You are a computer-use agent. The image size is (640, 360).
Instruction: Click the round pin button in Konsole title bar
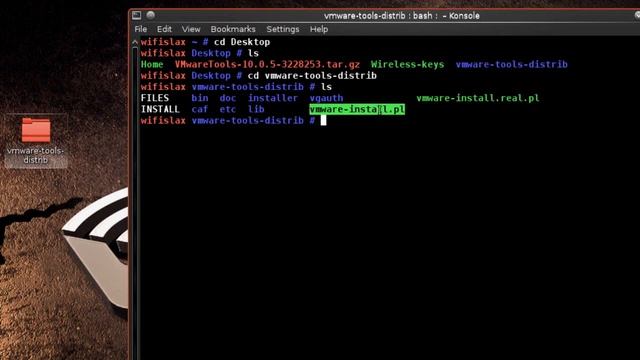tap(151, 15)
